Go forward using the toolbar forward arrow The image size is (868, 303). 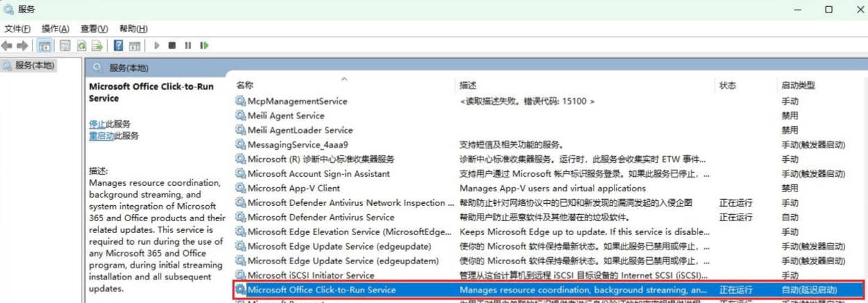pos(22,46)
